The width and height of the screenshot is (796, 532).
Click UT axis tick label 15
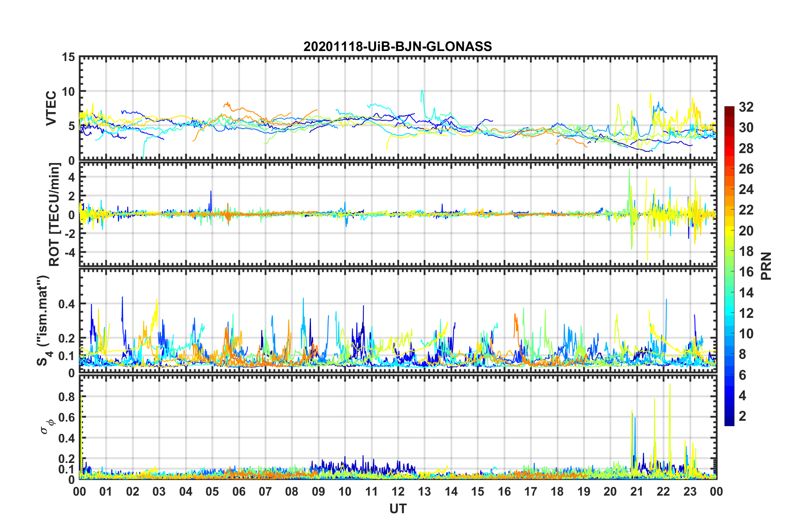point(478,491)
